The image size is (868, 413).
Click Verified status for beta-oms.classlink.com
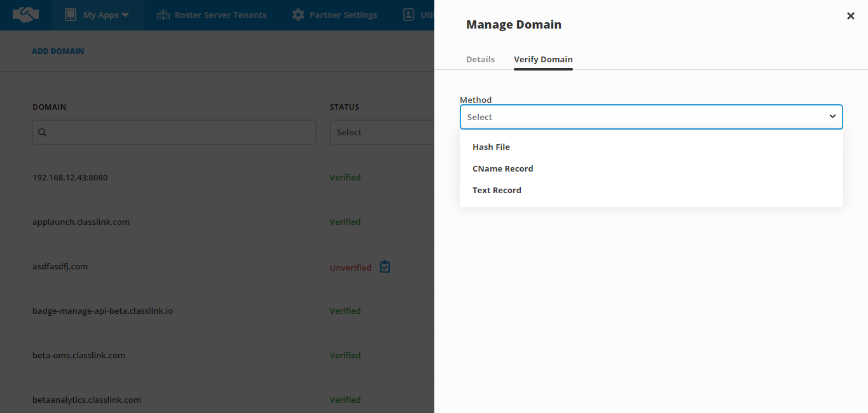[345, 355]
